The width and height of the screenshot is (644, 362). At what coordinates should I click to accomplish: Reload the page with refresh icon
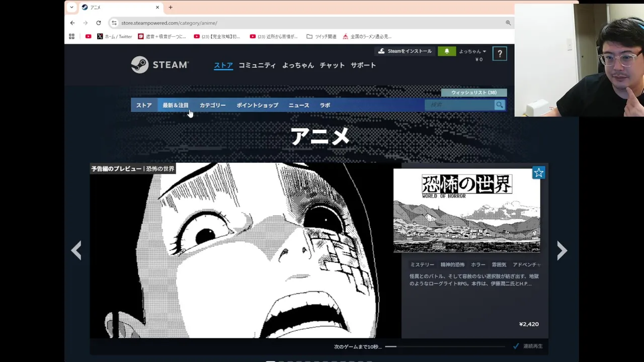[x=99, y=23]
